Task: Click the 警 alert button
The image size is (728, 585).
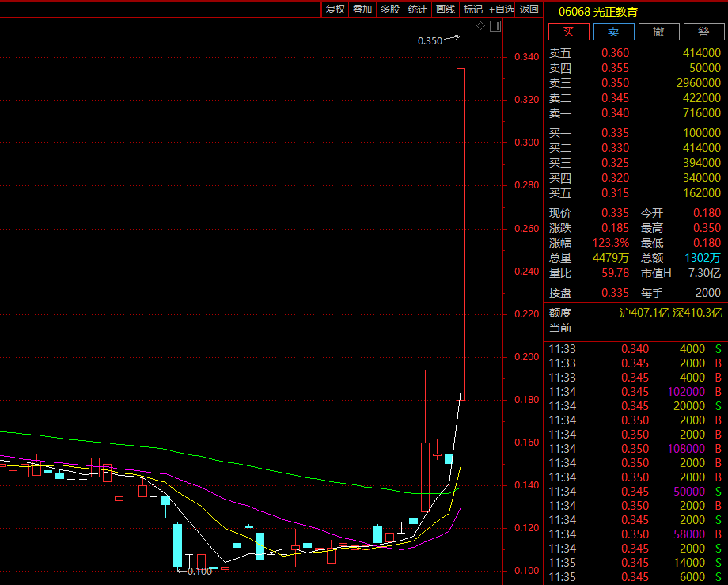Action: (703, 32)
